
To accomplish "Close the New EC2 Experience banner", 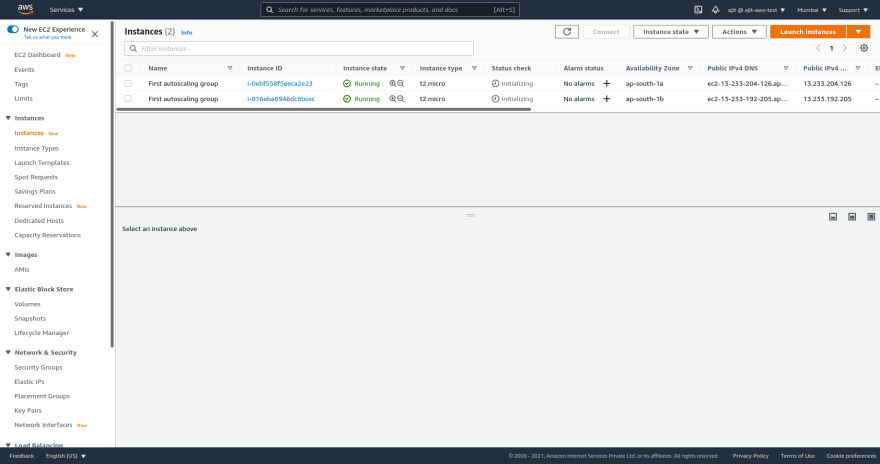I will point(95,34).
